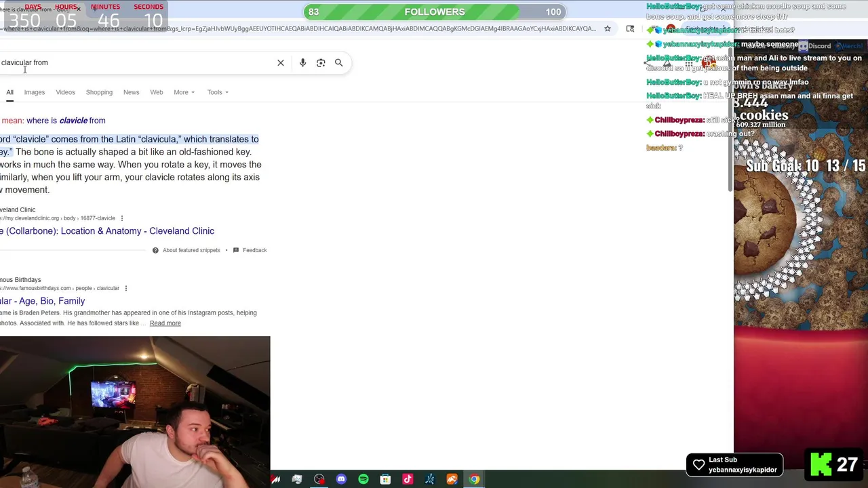This screenshot has height=488, width=868.
Task: Click the Feedback flag icon
Action: [235, 250]
